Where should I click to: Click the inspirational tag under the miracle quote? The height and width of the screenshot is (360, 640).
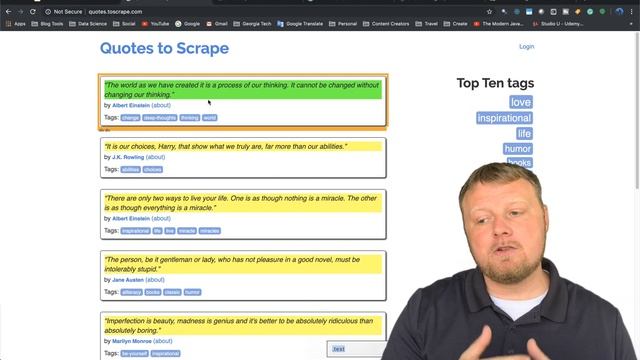pyautogui.click(x=136, y=231)
